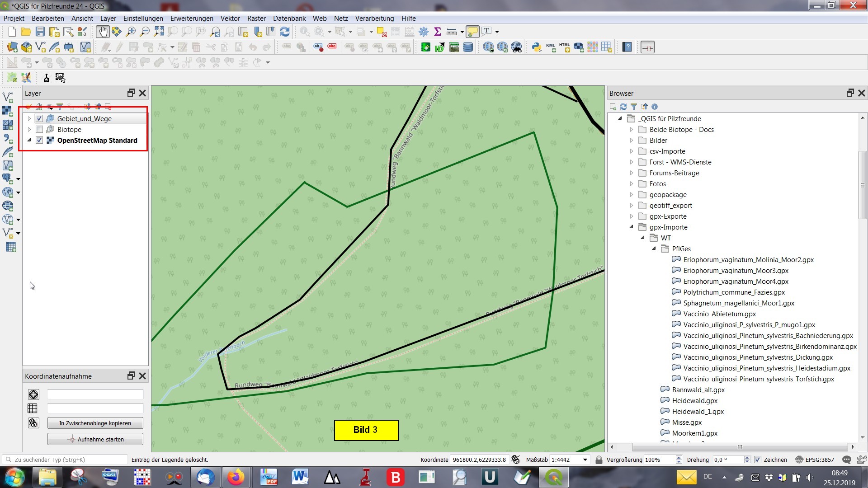Uncheck the Gebiet_und_Wege layer checkbox
Image resolution: width=868 pixels, height=488 pixels.
tap(39, 118)
